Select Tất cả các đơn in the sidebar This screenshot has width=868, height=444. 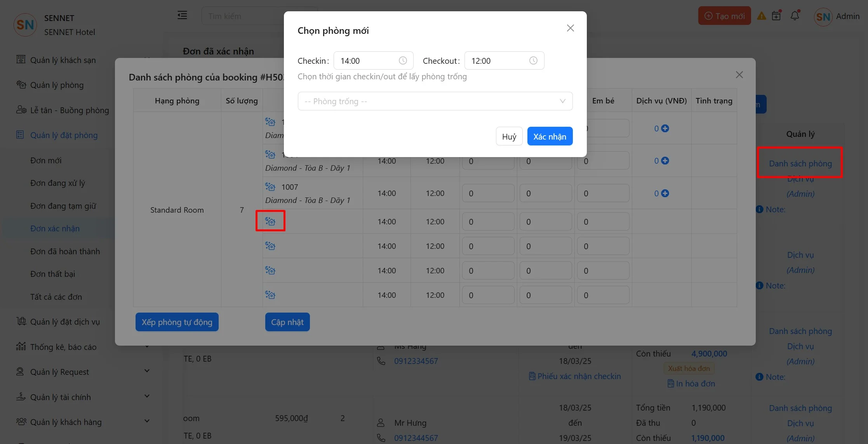point(56,297)
